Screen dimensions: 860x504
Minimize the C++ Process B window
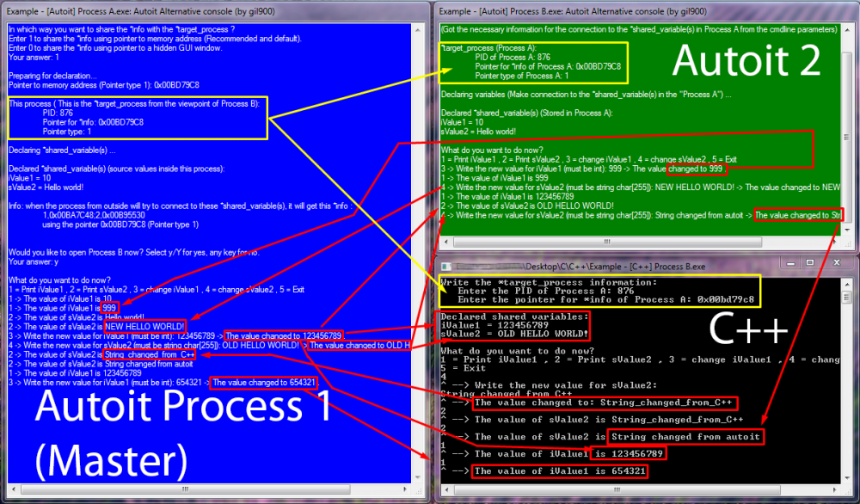790,263
